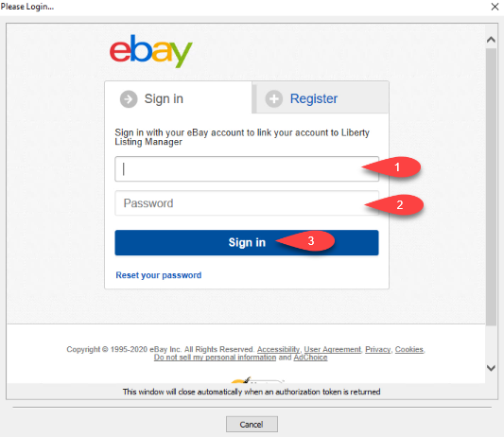
Task: Click the scrollbar down arrow
Action: (491, 368)
